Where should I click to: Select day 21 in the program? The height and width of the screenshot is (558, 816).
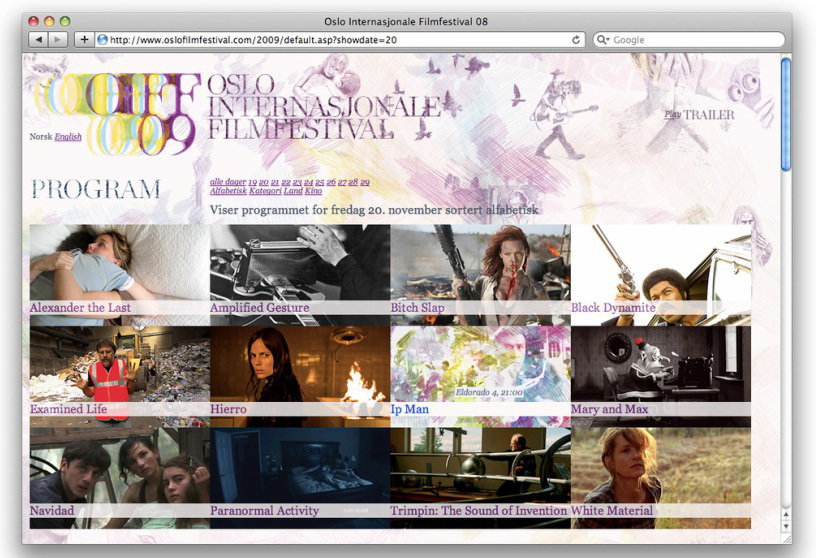275,182
